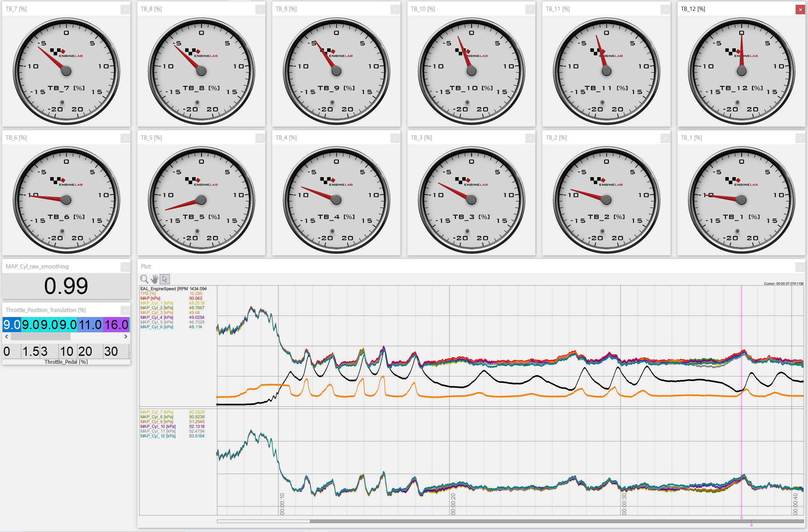The width and height of the screenshot is (808, 532).
Task: Select the pointer cursor tool in Plot
Action: (x=165, y=279)
